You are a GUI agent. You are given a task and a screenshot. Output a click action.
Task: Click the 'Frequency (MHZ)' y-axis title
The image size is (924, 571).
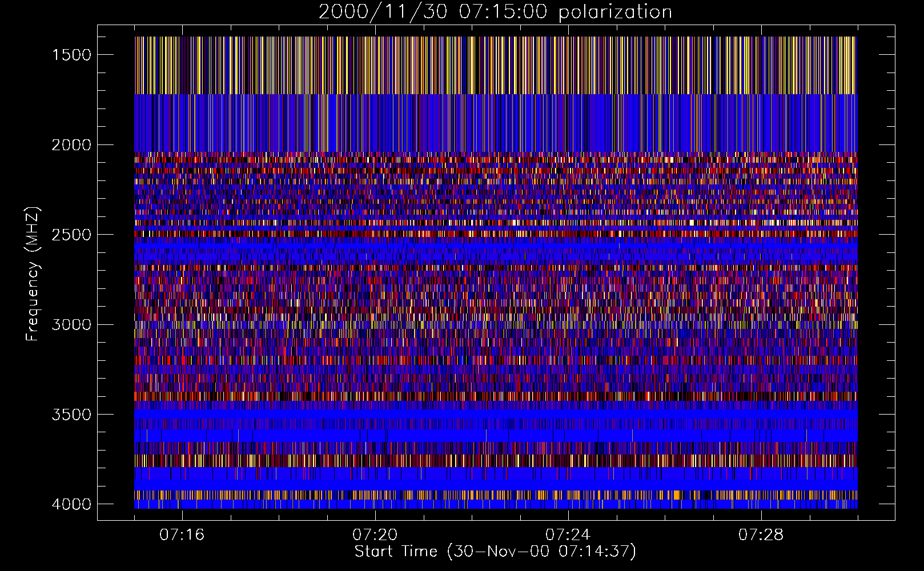pos(33,274)
